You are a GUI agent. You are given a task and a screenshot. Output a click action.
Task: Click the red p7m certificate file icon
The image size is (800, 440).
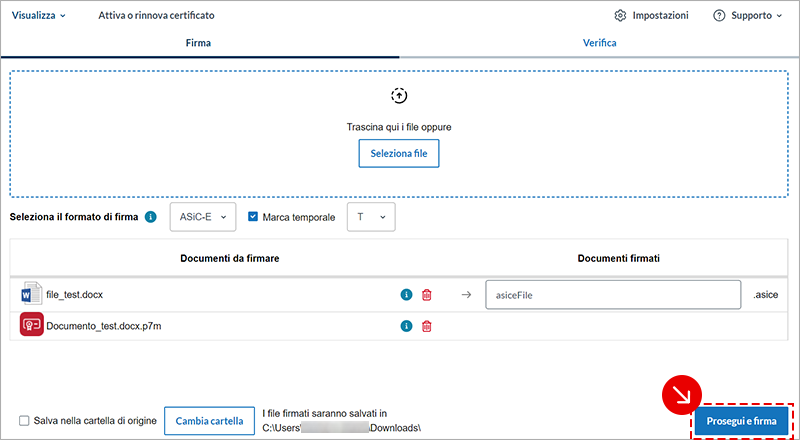[x=30, y=326]
